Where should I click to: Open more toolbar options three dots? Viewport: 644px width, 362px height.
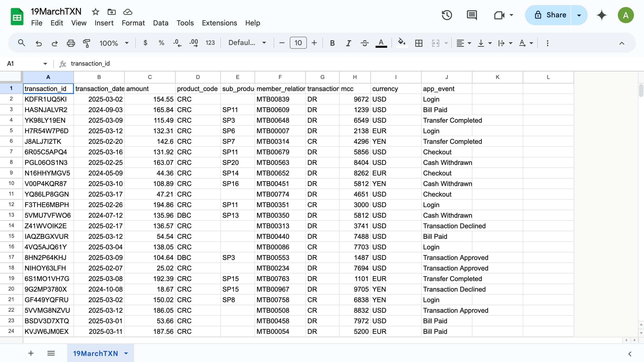click(x=547, y=43)
